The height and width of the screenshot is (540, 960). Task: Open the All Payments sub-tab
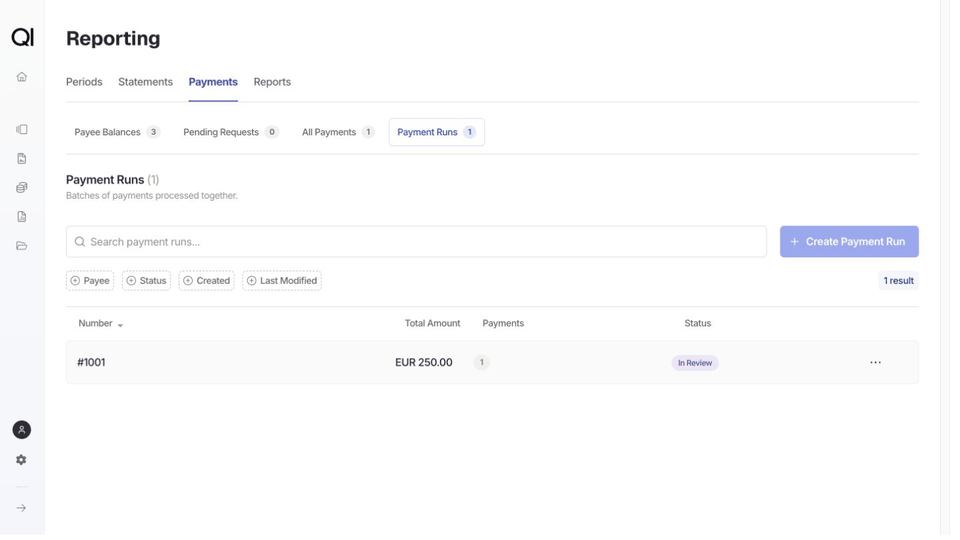point(340,133)
